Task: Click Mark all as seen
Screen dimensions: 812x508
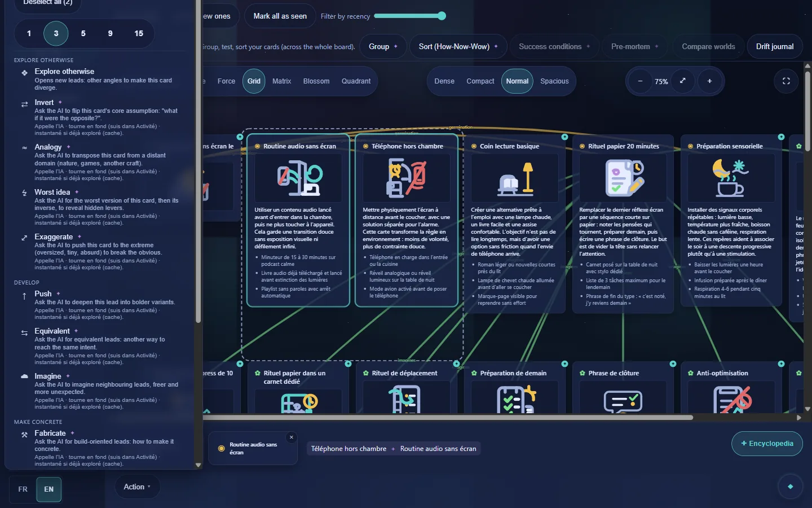Action: coord(280,16)
